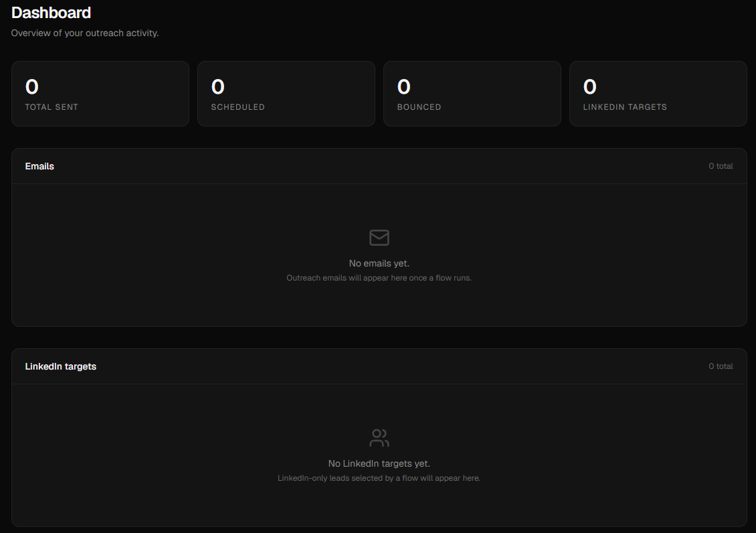Click the people icon in LinkedIn targets panel
This screenshot has width=756, height=533.
click(x=379, y=437)
